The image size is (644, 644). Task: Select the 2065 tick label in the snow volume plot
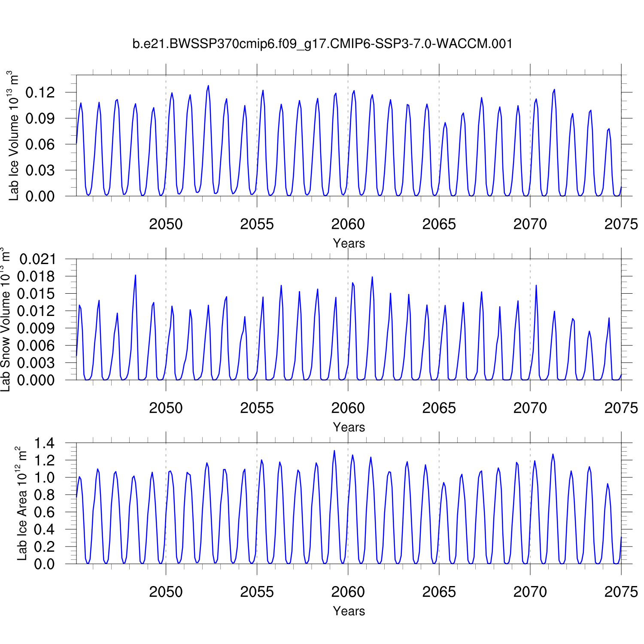coord(439,408)
